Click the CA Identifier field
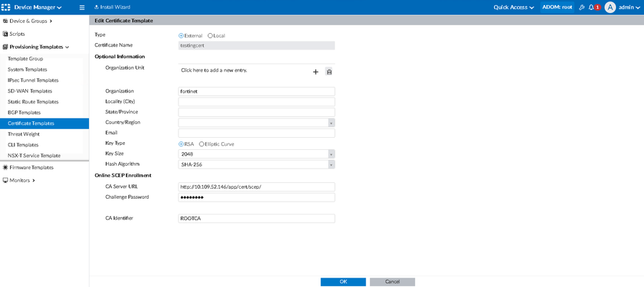 click(257, 218)
